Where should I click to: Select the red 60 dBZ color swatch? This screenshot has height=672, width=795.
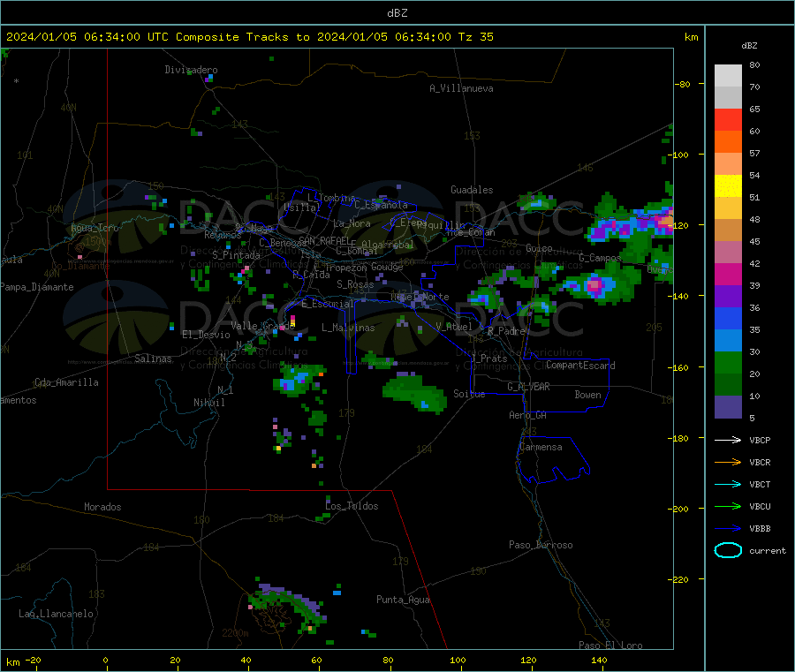[728, 119]
